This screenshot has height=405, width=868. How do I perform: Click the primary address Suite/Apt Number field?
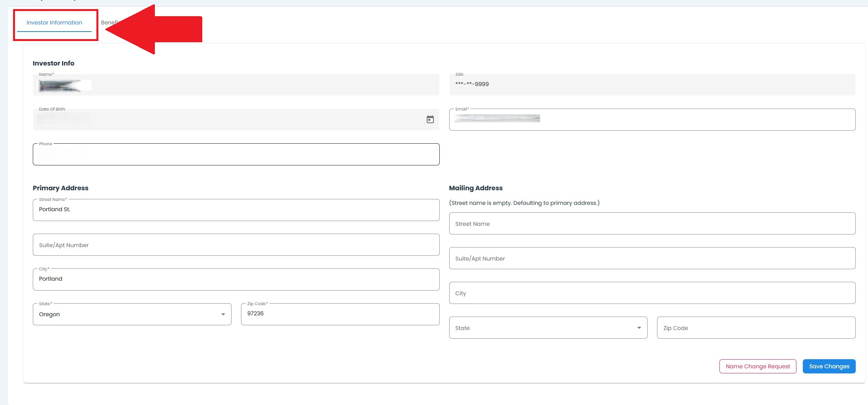(236, 245)
